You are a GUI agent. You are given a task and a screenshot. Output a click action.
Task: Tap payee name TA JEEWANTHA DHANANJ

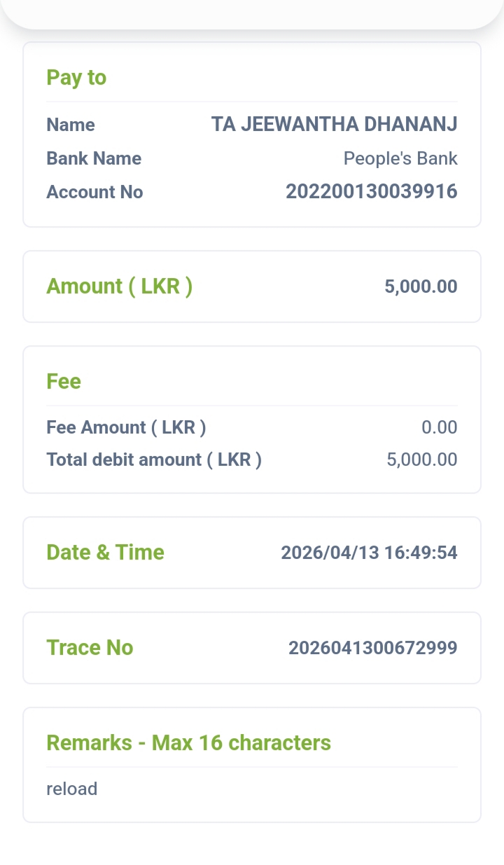coord(334,125)
